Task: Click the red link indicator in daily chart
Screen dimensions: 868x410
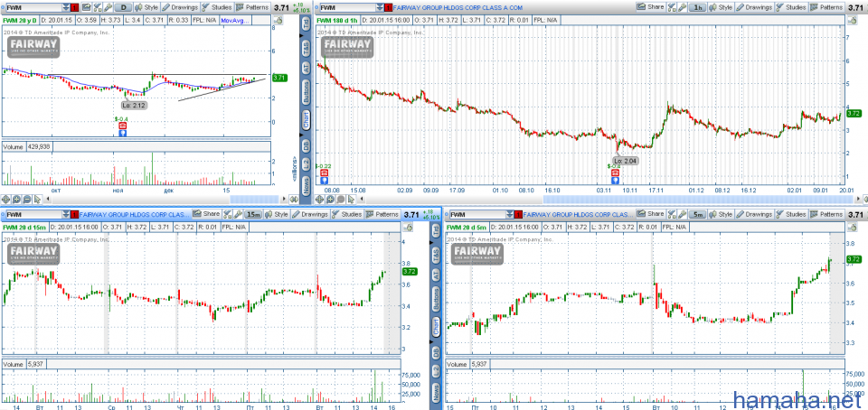Action: pos(75,8)
